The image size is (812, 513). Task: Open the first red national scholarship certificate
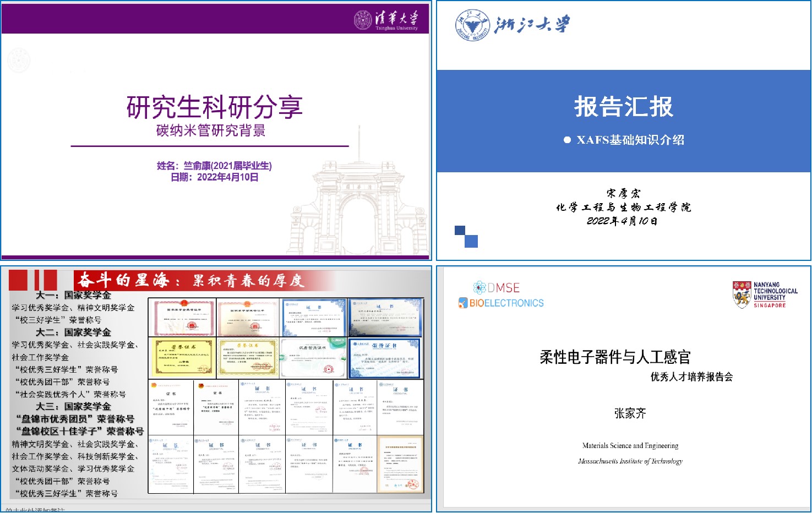coord(183,318)
